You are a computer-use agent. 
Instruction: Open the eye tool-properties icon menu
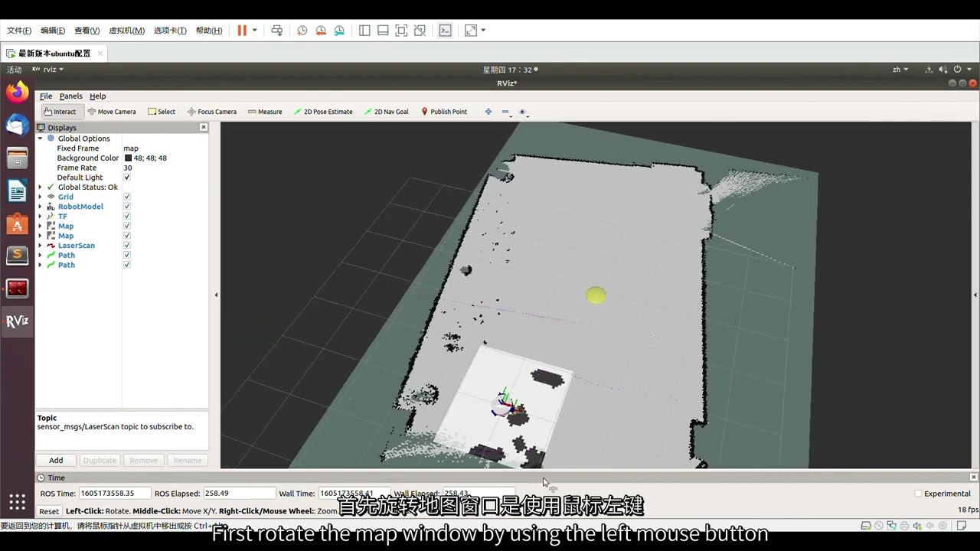tap(523, 112)
